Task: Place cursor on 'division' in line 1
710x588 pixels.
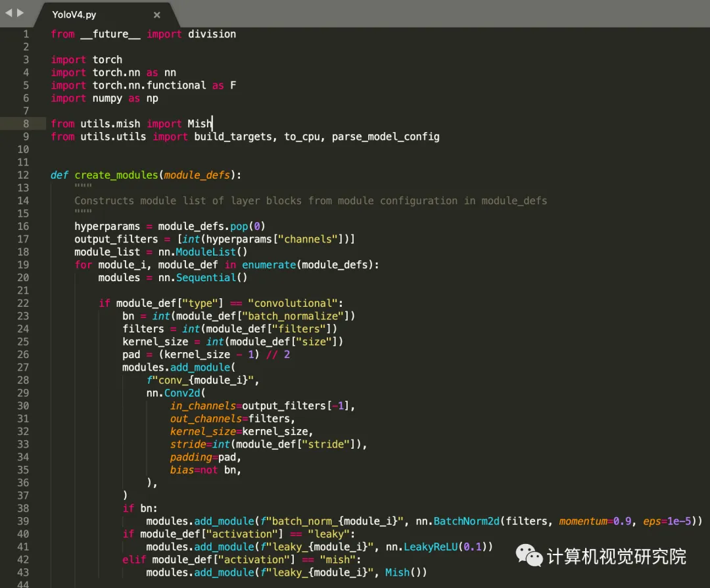Action: (x=212, y=34)
